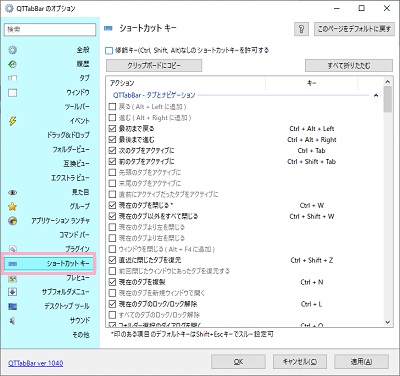Click the 全般 gear icon in sidebar
Image resolution: width=400 pixels, height=376 pixels.
[12, 50]
